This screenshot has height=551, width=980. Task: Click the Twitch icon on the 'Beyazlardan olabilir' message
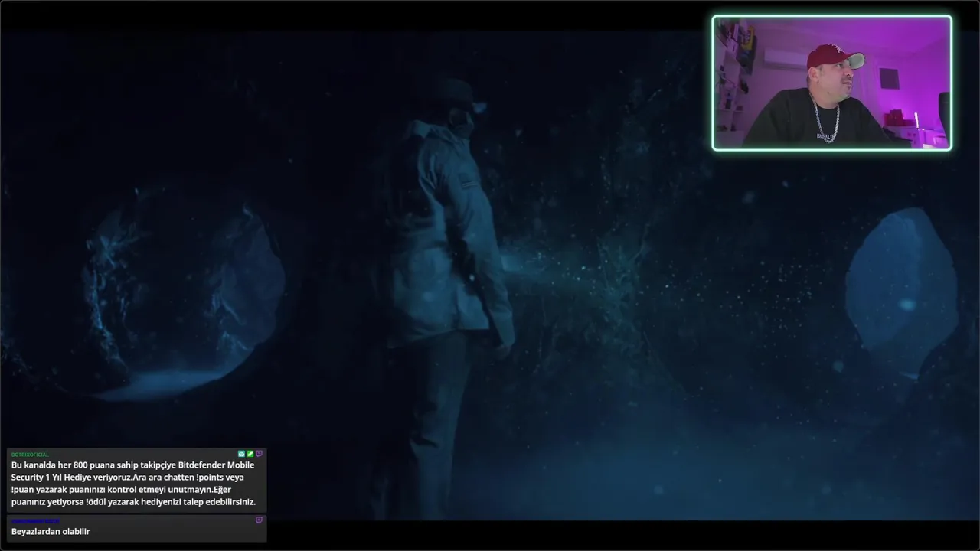coord(259,520)
